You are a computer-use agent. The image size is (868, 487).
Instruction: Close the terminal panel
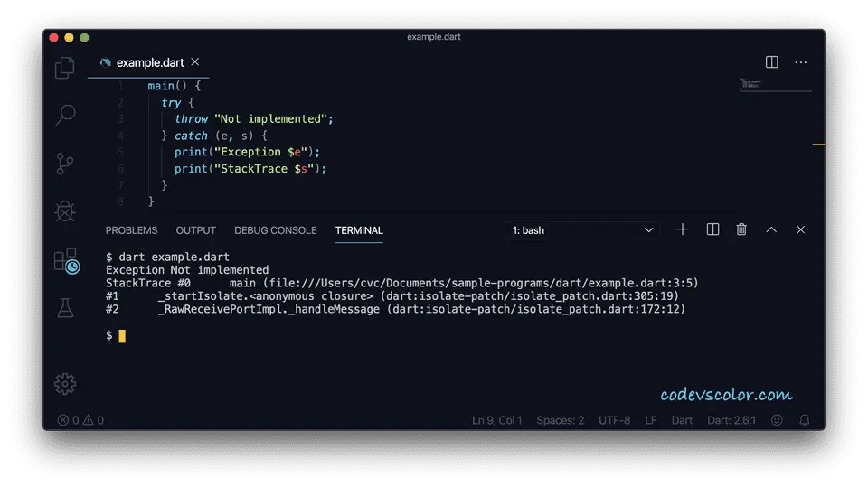click(x=800, y=229)
